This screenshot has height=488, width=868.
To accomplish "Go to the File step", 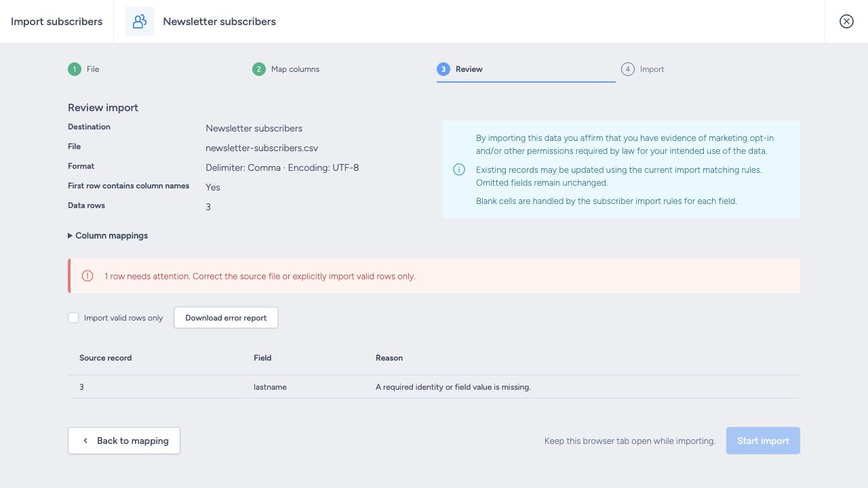I will click(93, 69).
